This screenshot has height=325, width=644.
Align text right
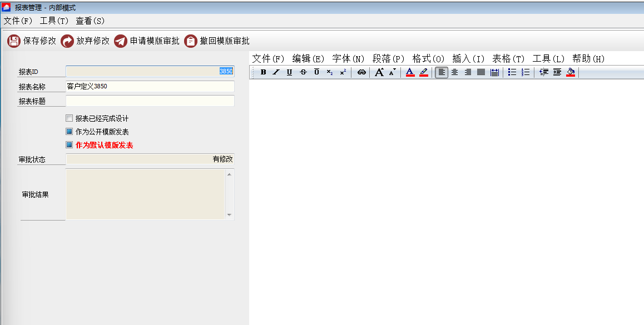click(468, 72)
